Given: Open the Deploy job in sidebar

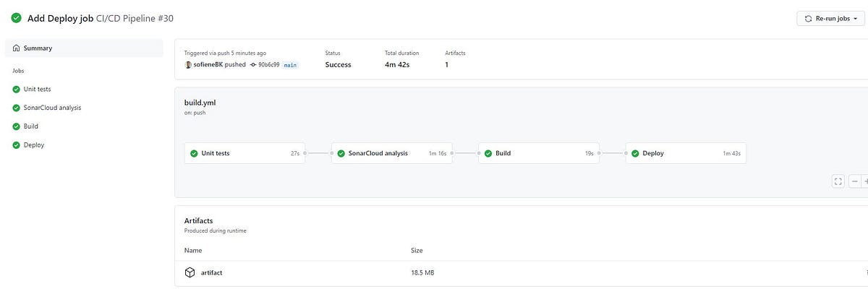Looking at the screenshot, I should pyautogui.click(x=84, y=144).
